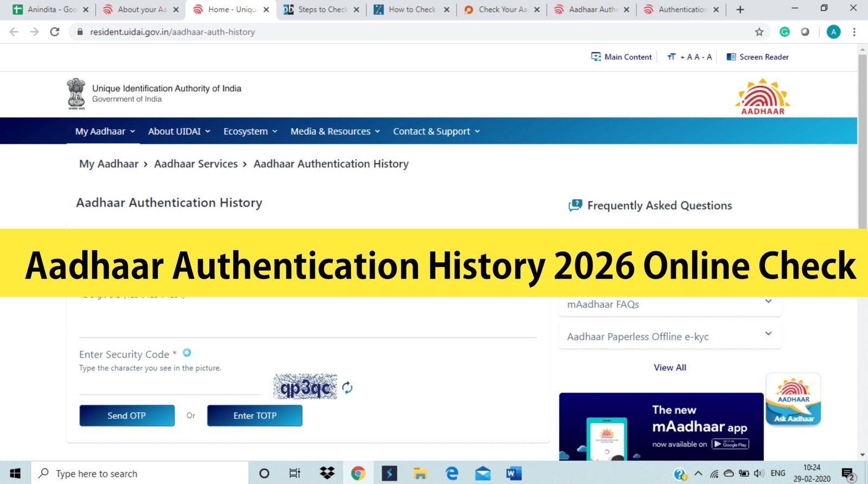
Task: Click the Government of India emblem
Action: coord(76,94)
